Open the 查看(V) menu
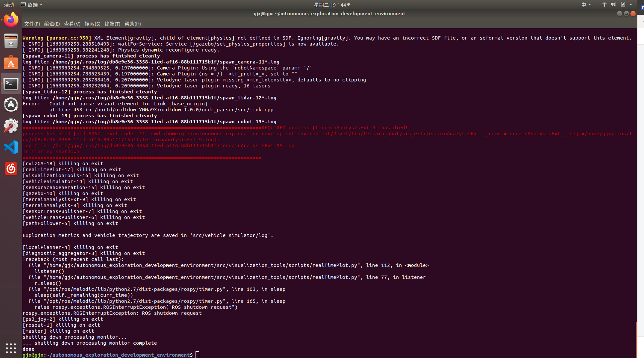This screenshot has height=358, width=644. pos(72,24)
